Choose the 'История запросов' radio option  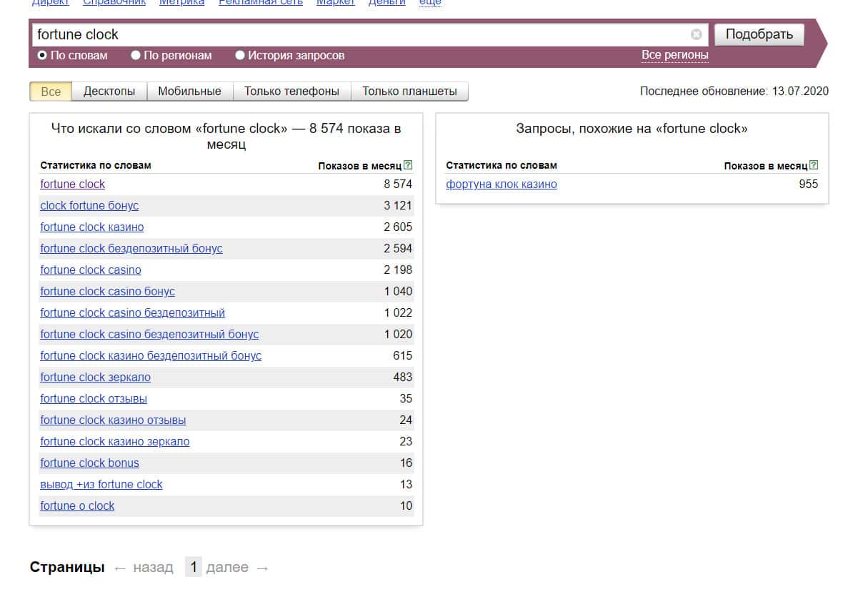(240, 55)
